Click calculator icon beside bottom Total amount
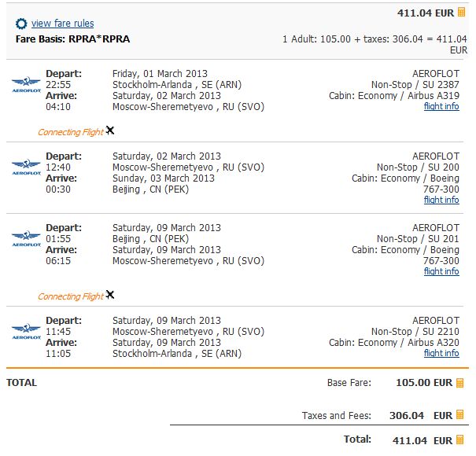This screenshot has height=456, width=476. [x=460, y=439]
